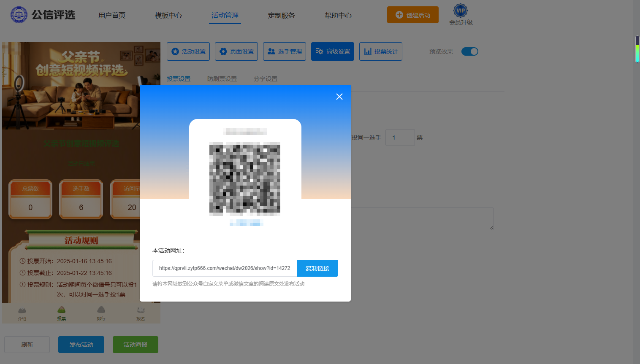
Task: Click the 选手数 counter card
Action: [x=81, y=199]
